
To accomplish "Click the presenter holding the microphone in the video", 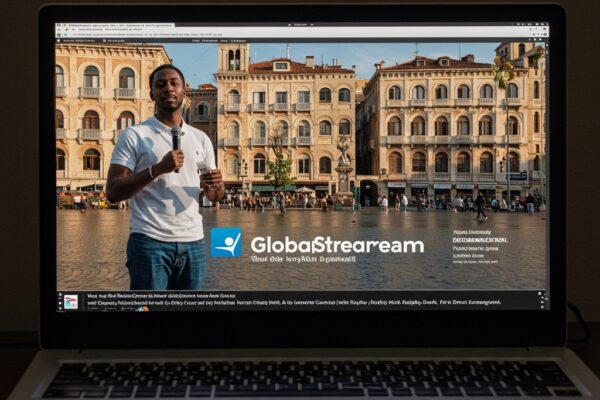I will point(165,176).
